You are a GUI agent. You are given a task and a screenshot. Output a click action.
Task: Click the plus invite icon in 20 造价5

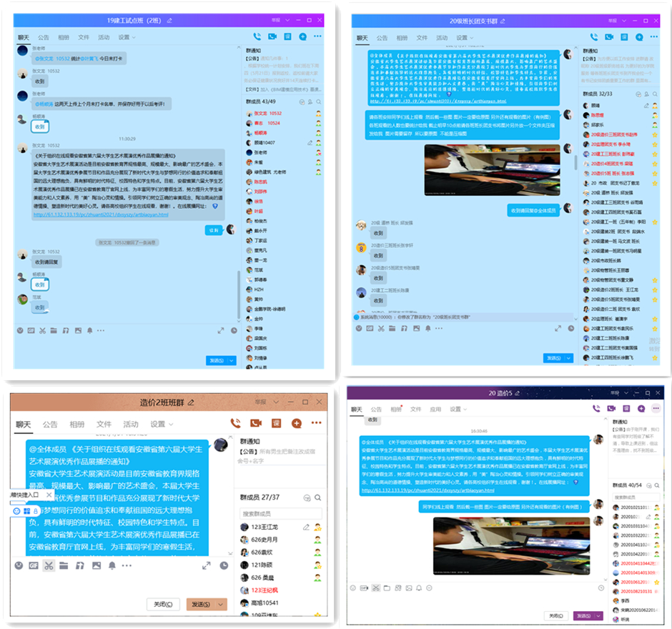point(641,409)
